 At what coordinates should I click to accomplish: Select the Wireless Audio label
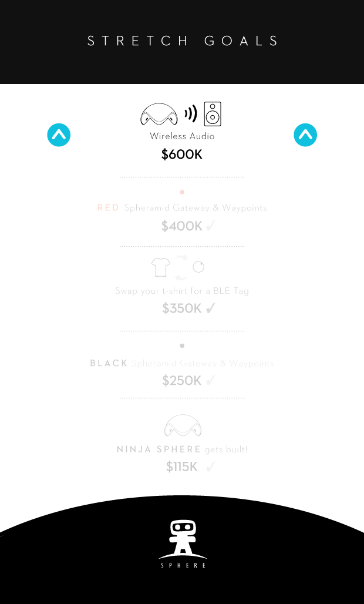[182, 136]
